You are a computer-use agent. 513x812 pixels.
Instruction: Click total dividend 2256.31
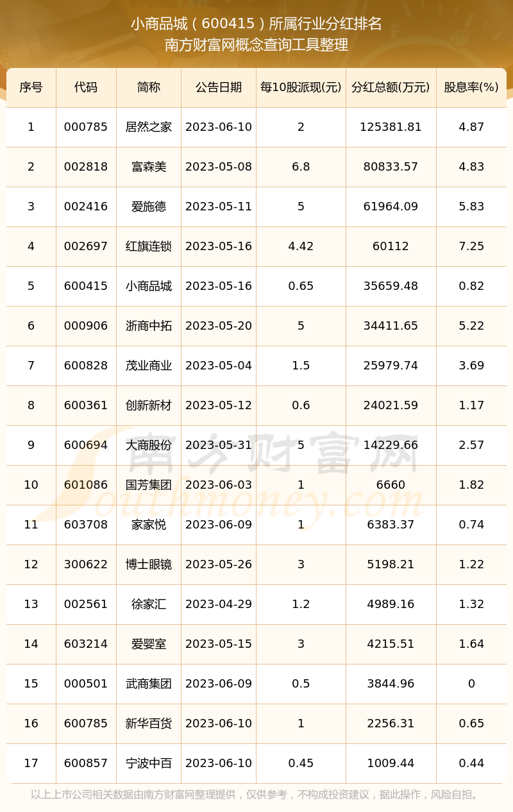391,723
